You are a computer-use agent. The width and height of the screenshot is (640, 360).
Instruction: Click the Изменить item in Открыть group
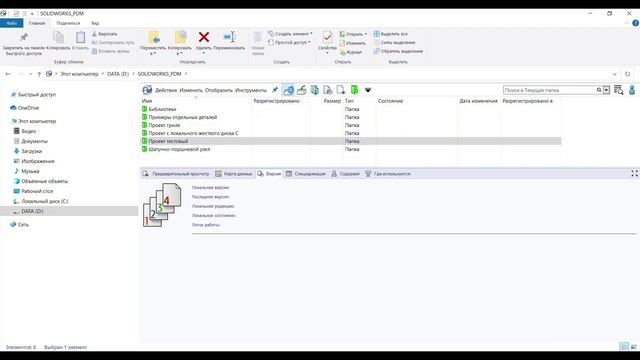coord(353,43)
